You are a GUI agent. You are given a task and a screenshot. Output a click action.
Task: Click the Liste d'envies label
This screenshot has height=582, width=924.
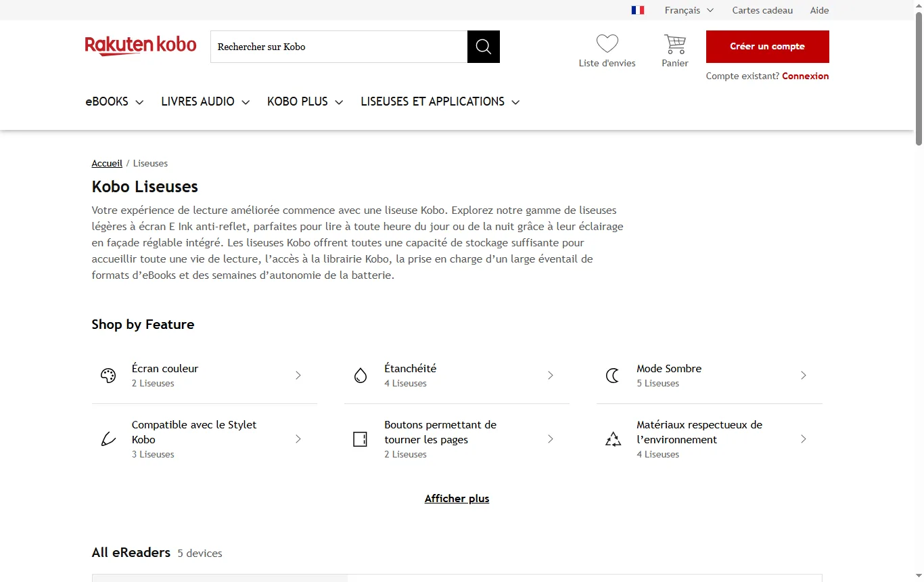click(x=607, y=63)
